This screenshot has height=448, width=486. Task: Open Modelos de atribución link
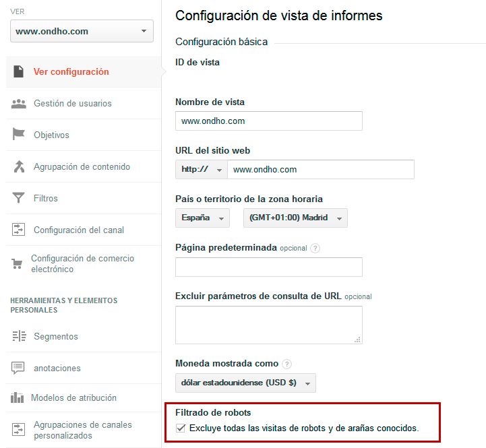(73, 397)
